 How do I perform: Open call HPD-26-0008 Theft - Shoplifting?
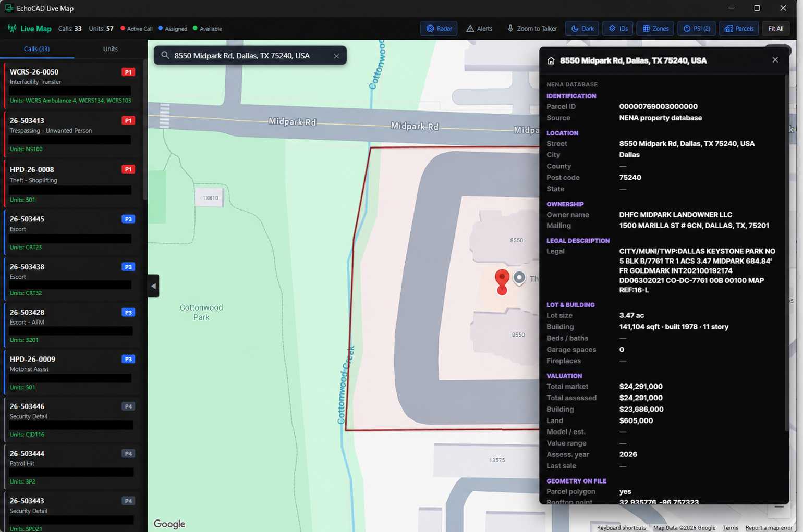(x=71, y=183)
